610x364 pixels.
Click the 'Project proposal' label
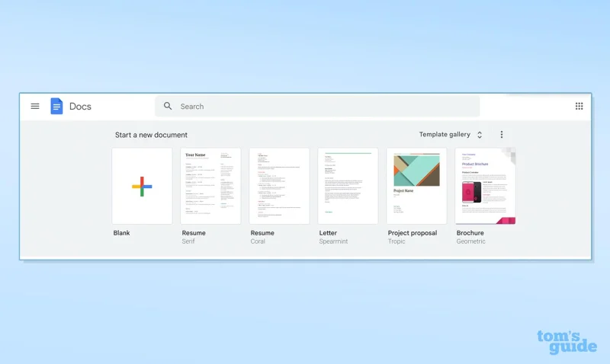[x=413, y=233]
